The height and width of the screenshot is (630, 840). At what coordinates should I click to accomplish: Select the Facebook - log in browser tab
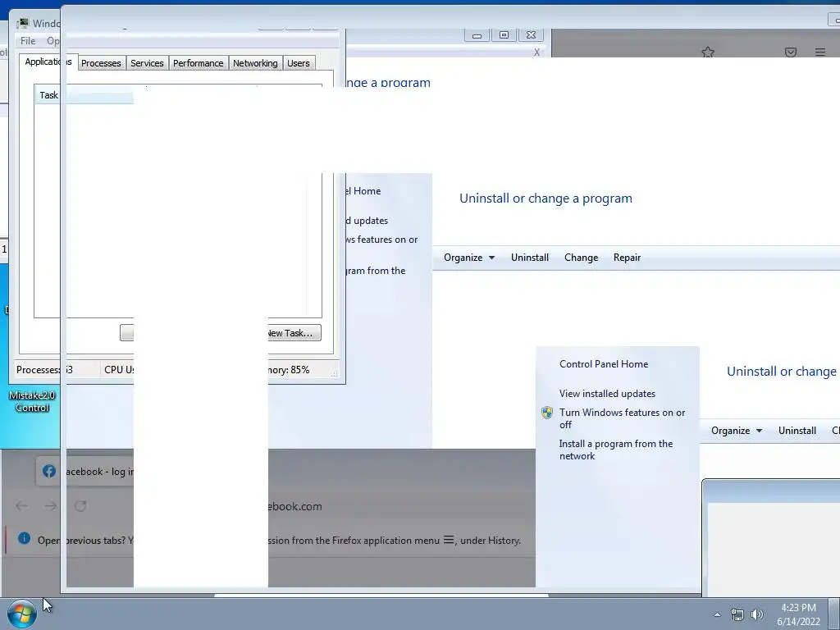pos(84,472)
